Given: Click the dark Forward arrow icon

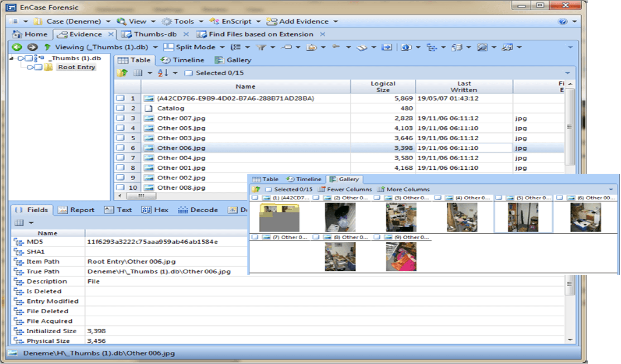Looking at the screenshot, I should click(32, 47).
